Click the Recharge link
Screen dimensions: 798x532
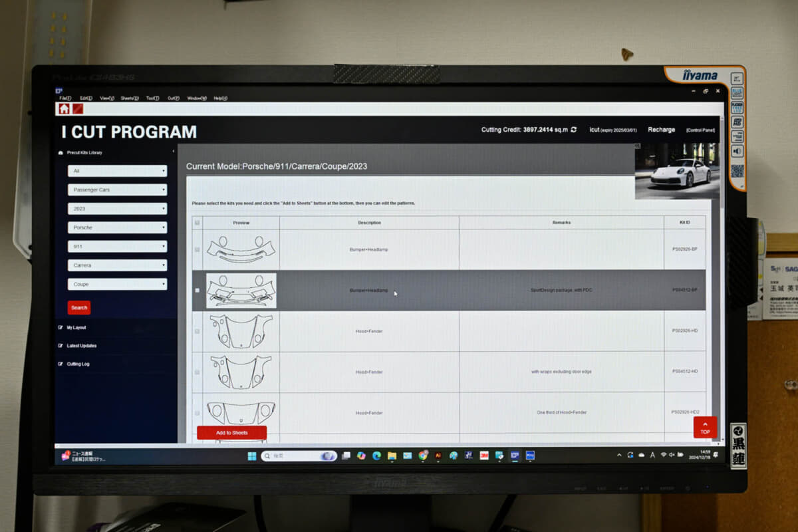coord(661,130)
